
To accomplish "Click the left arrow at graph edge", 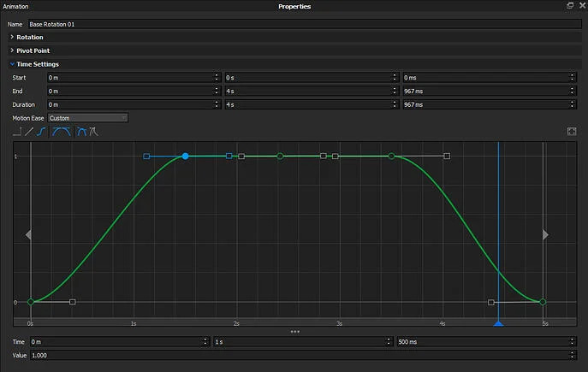I will [29, 234].
